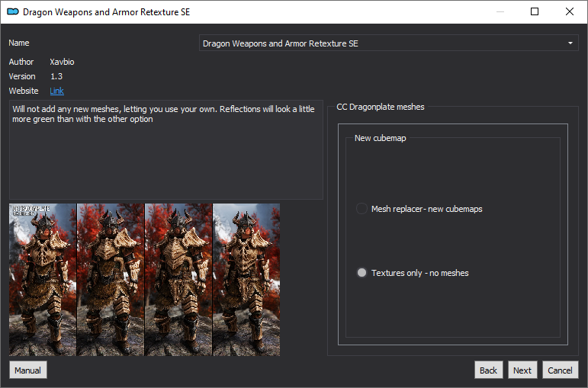Click the Name field label
588x388 pixels.
(19, 43)
